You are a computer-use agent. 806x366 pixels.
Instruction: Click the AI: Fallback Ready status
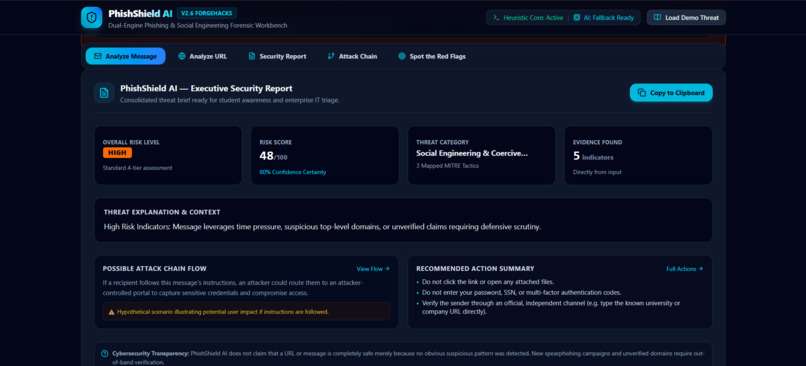604,17
